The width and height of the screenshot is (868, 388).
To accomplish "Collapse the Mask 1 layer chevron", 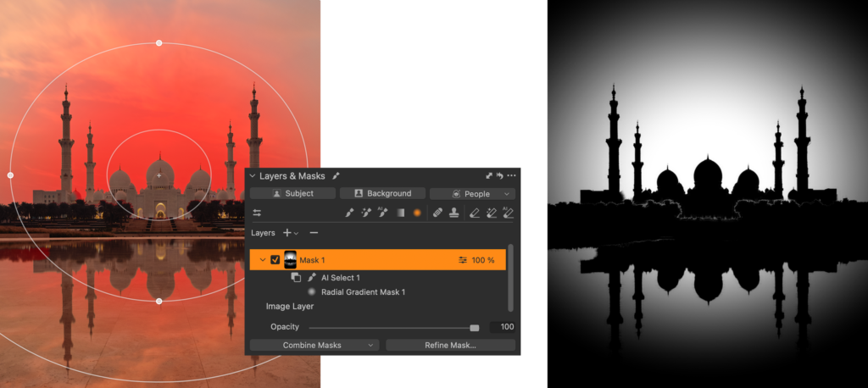I will 263,260.
